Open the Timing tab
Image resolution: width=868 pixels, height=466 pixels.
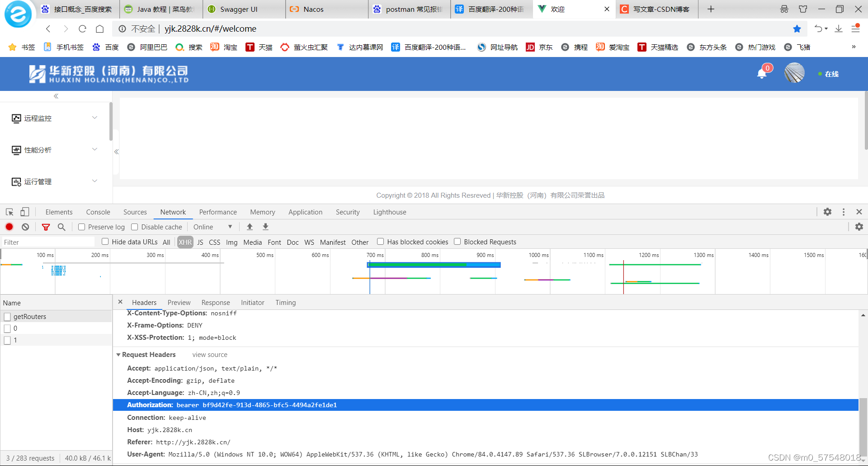pos(286,302)
